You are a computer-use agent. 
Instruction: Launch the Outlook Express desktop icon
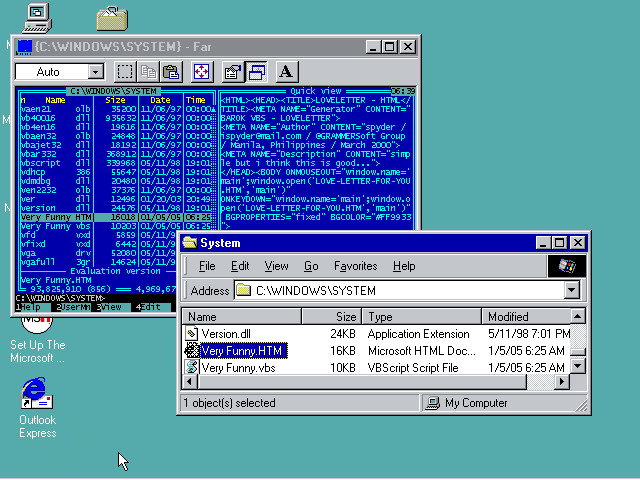(37, 393)
